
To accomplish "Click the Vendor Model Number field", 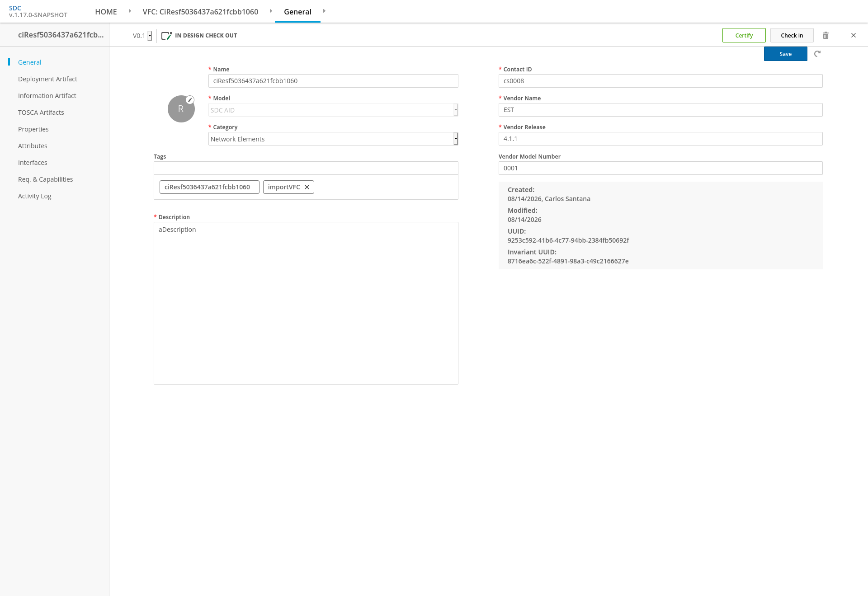I will point(660,168).
